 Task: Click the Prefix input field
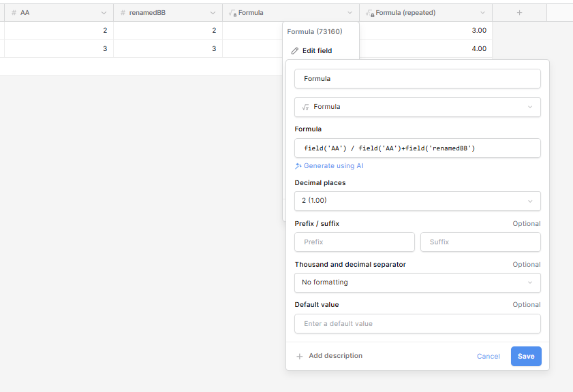point(354,242)
